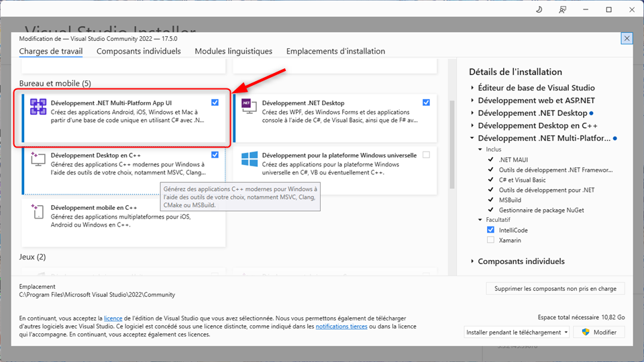
Task: Click the installation path under Emplacement
Action: (97, 295)
